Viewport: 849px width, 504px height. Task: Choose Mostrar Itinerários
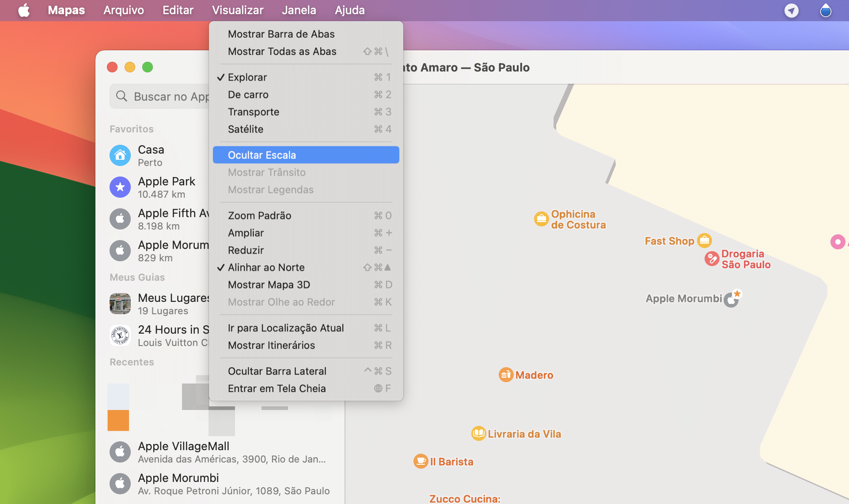click(x=306, y=345)
